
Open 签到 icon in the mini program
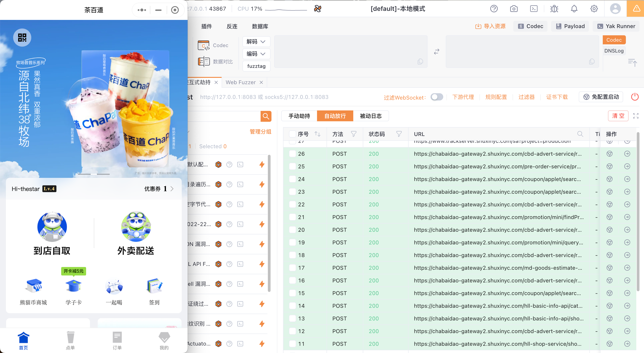click(x=154, y=292)
